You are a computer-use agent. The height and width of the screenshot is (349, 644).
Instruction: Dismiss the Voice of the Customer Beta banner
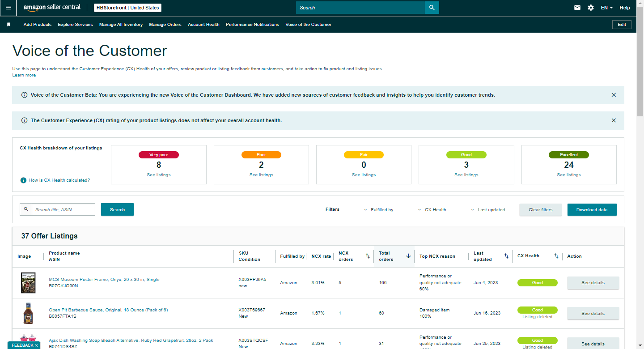[614, 95]
